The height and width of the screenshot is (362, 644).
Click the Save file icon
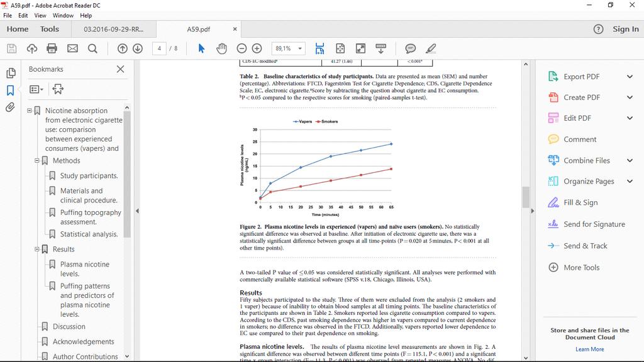click(x=12, y=48)
